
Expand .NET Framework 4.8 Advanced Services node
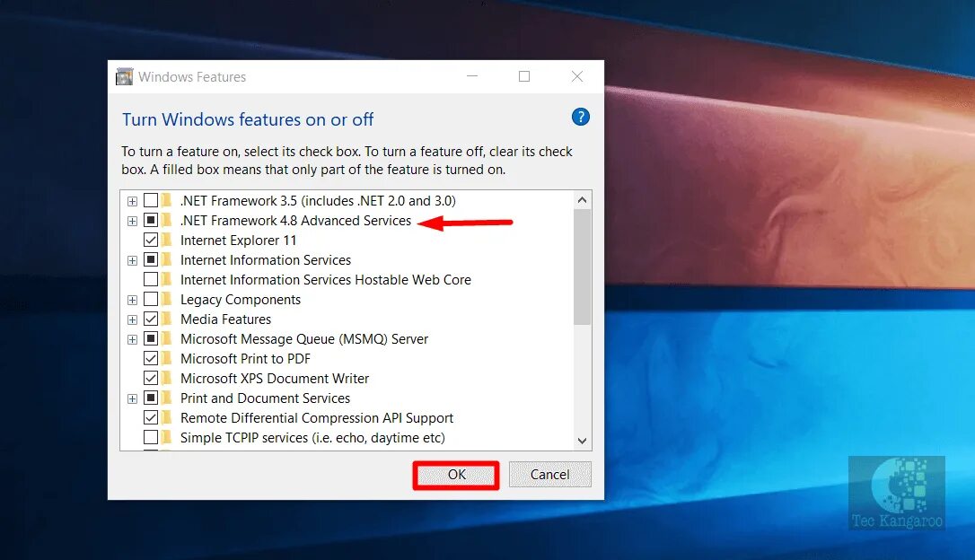pos(132,222)
